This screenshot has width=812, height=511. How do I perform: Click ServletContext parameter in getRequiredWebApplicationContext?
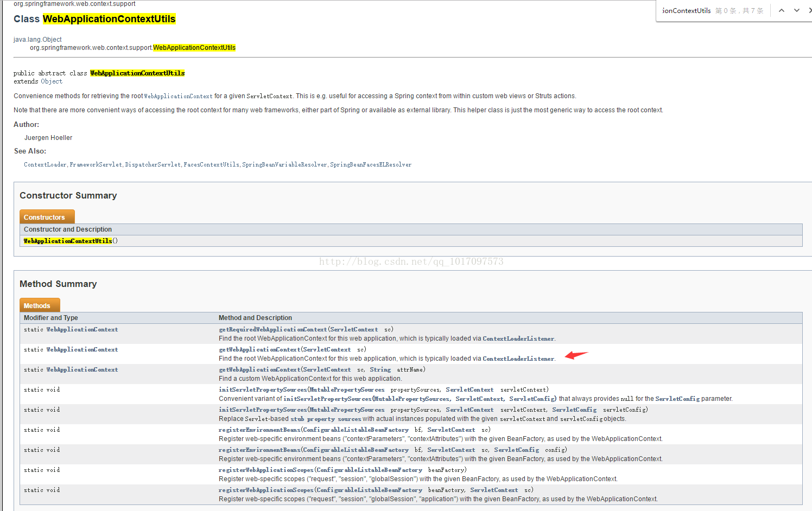(x=354, y=329)
